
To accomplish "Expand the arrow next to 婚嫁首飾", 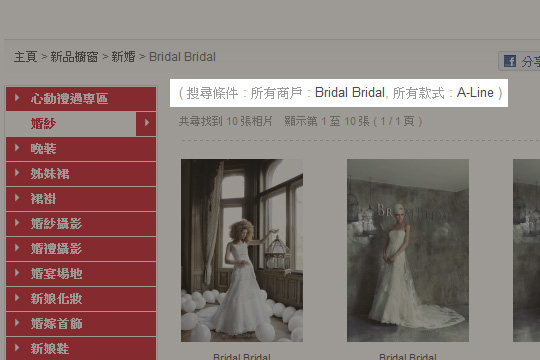I will pos(17,323).
